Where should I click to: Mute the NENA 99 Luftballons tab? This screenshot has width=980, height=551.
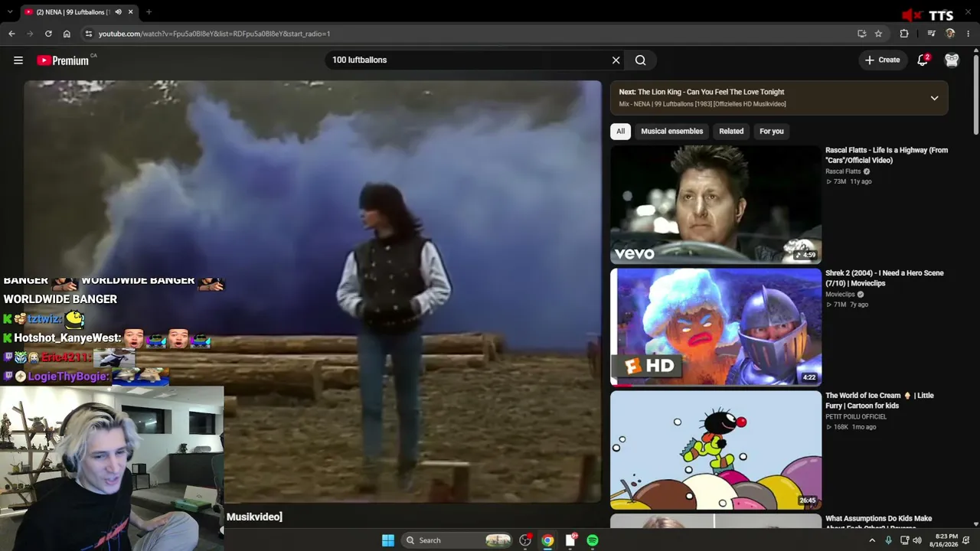(118, 11)
